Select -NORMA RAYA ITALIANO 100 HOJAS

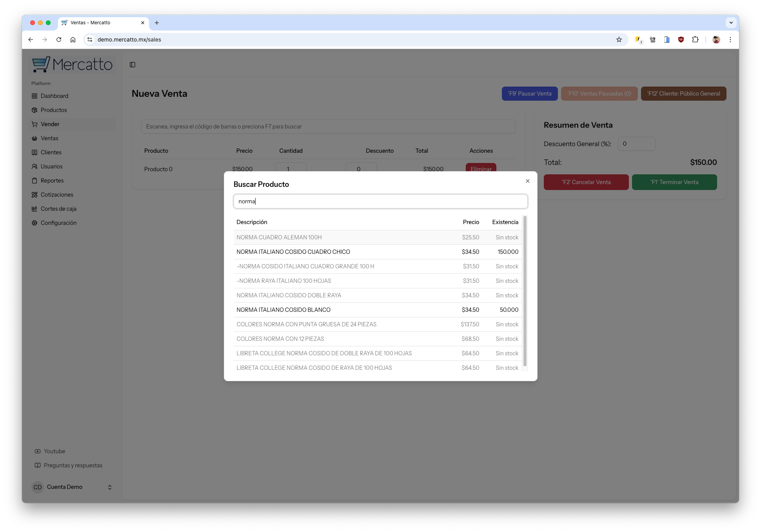click(378, 281)
